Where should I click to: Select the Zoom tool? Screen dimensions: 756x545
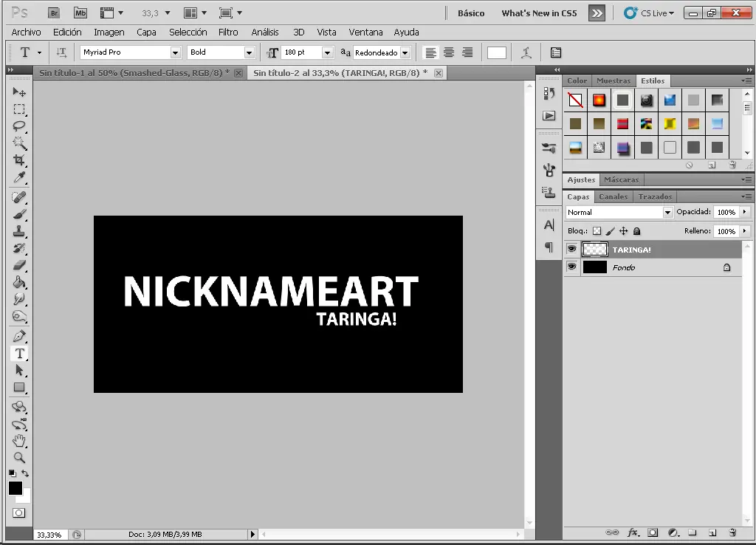tap(19, 458)
